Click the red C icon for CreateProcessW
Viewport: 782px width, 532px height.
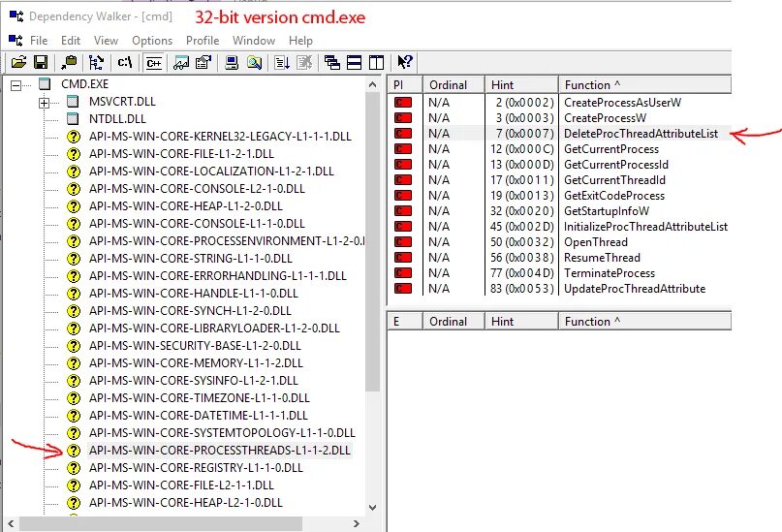click(x=403, y=117)
